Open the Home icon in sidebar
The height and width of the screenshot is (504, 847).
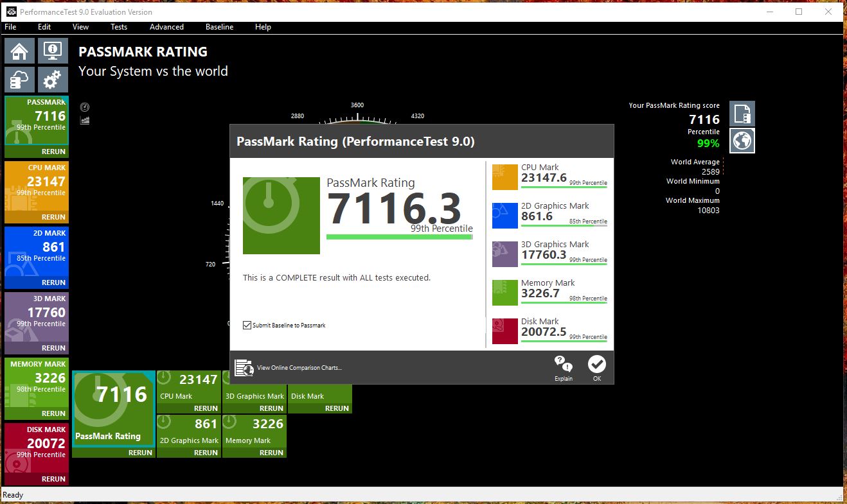(19, 50)
